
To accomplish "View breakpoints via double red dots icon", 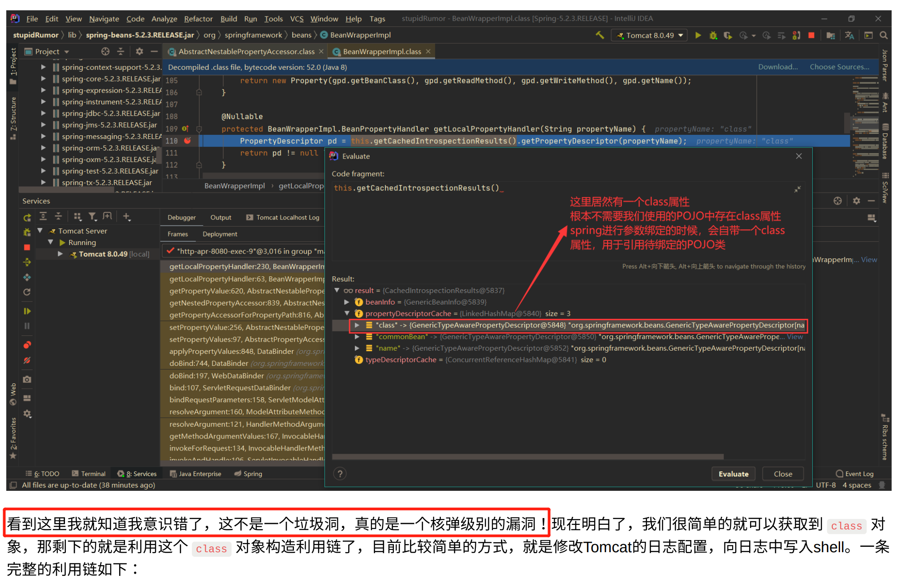I will click(x=27, y=345).
